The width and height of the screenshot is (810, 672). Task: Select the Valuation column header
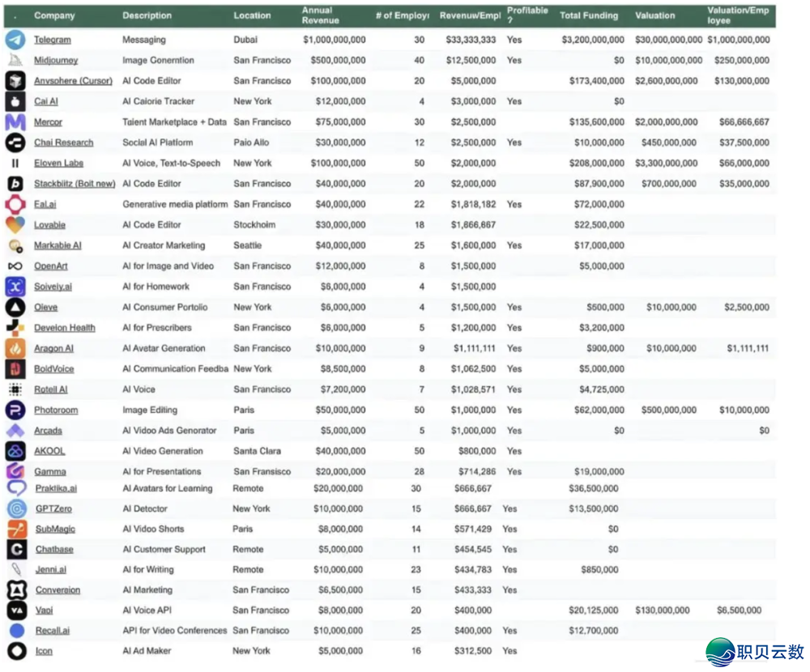point(655,15)
